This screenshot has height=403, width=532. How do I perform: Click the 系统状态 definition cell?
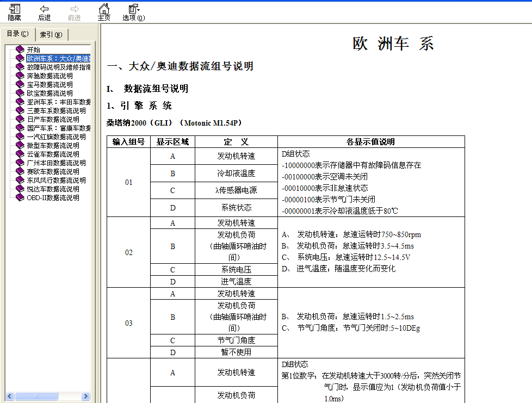pyautogui.click(x=237, y=208)
